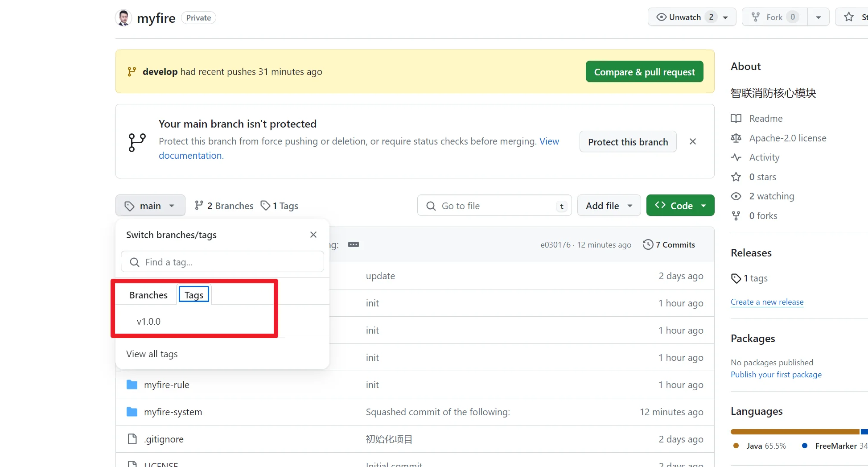The image size is (868, 467).
Task: Click the ellipsis commit message expander
Action: point(354,244)
